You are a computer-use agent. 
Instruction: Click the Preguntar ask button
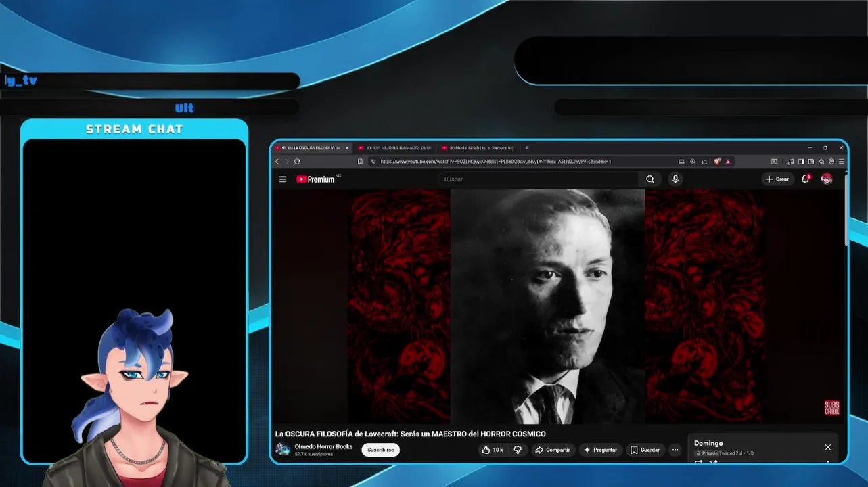(600, 450)
